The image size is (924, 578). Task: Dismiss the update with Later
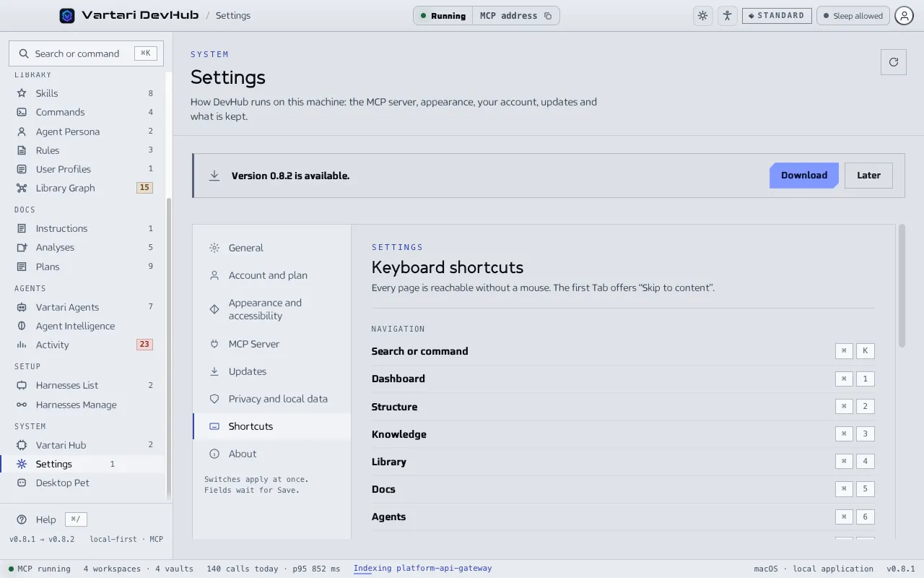point(868,176)
